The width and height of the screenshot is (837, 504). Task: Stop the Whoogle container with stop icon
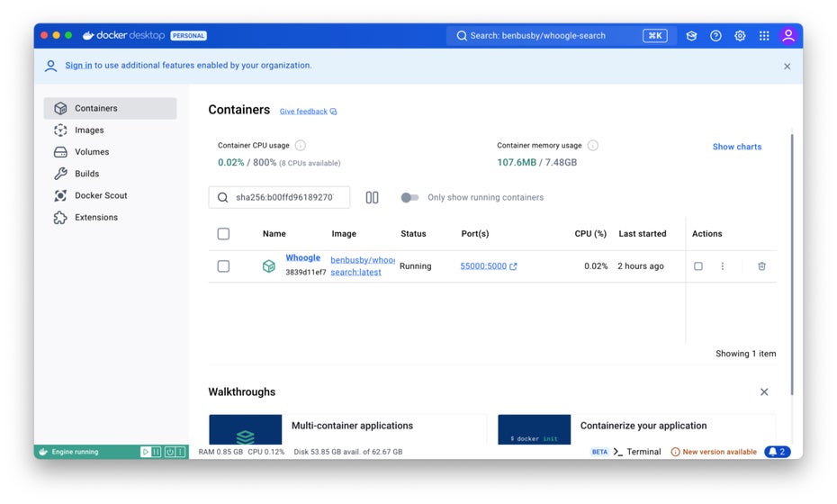698,265
